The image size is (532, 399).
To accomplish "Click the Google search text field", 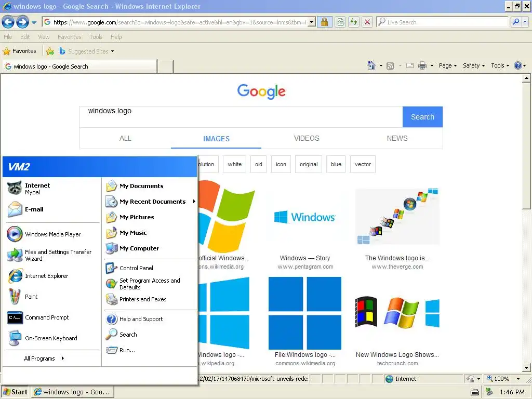I will coord(241,117).
